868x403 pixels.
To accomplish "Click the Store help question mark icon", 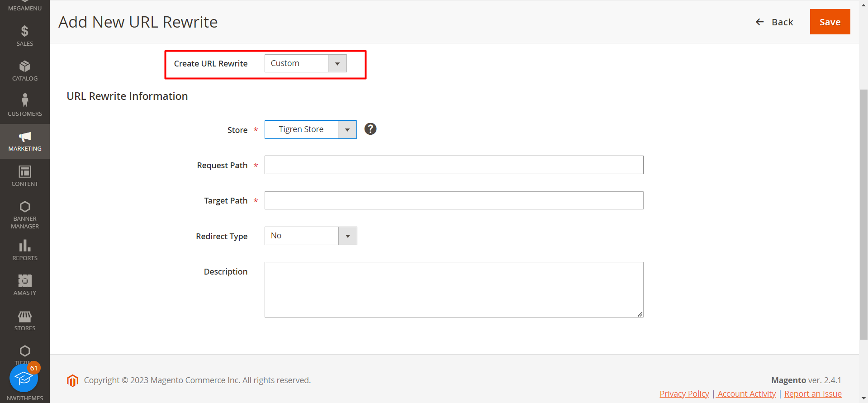I will pos(370,129).
